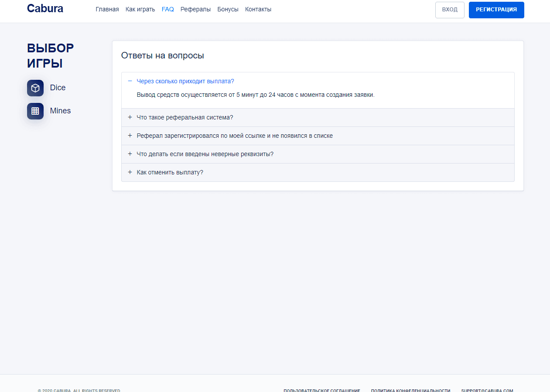
Task: Go to Как играть page
Action: click(140, 10)
